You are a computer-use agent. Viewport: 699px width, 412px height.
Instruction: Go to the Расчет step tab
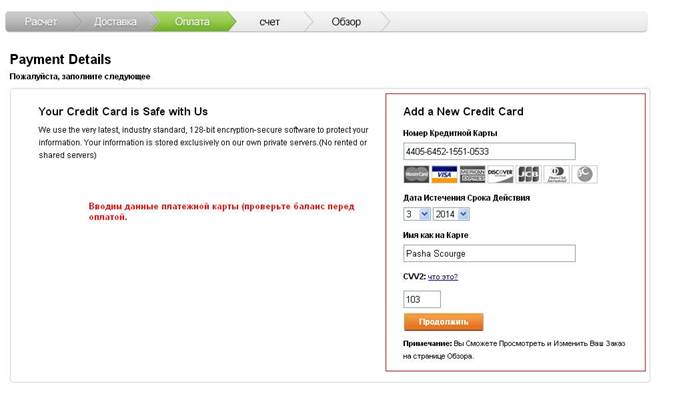click(x=41, y=22)
